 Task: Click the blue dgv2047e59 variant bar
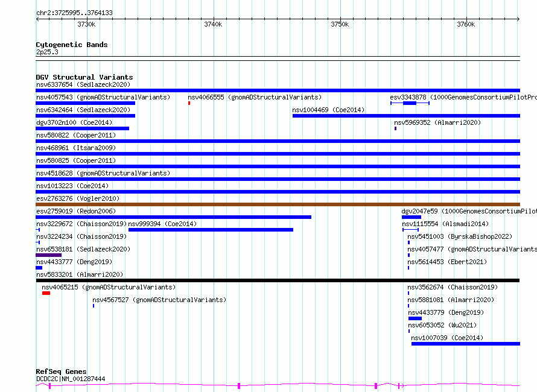411,217
